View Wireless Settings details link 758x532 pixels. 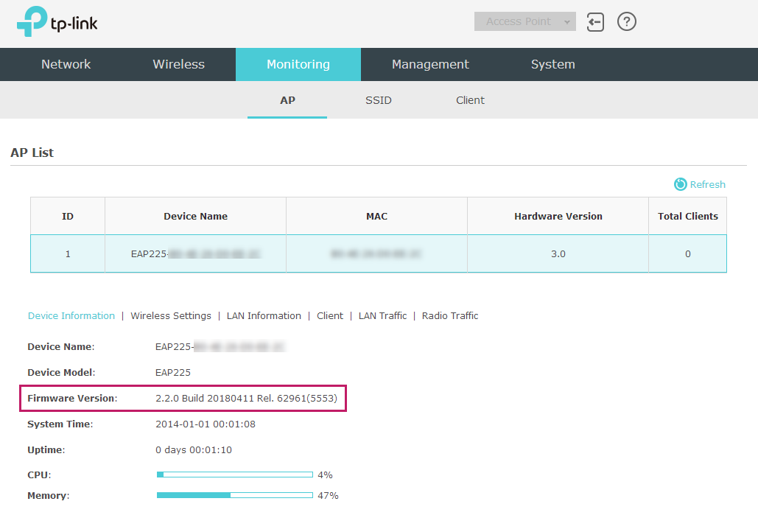point(171,315)
